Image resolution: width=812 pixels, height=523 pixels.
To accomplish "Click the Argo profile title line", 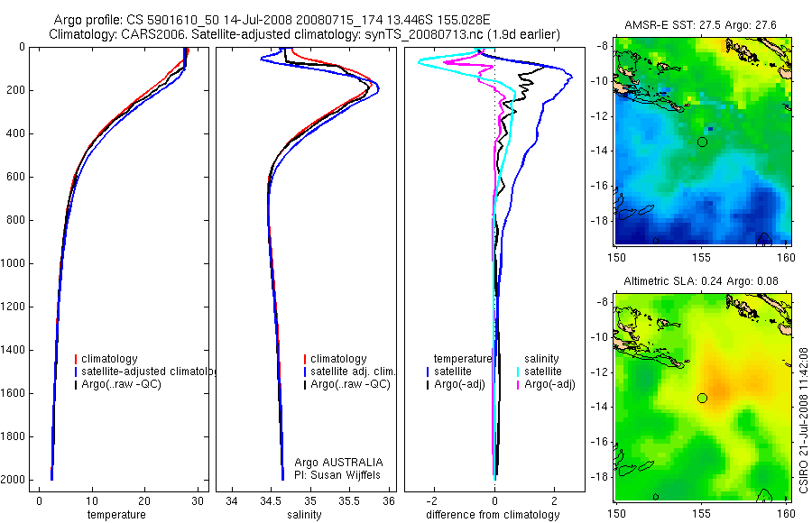I will tap(272, 21).
